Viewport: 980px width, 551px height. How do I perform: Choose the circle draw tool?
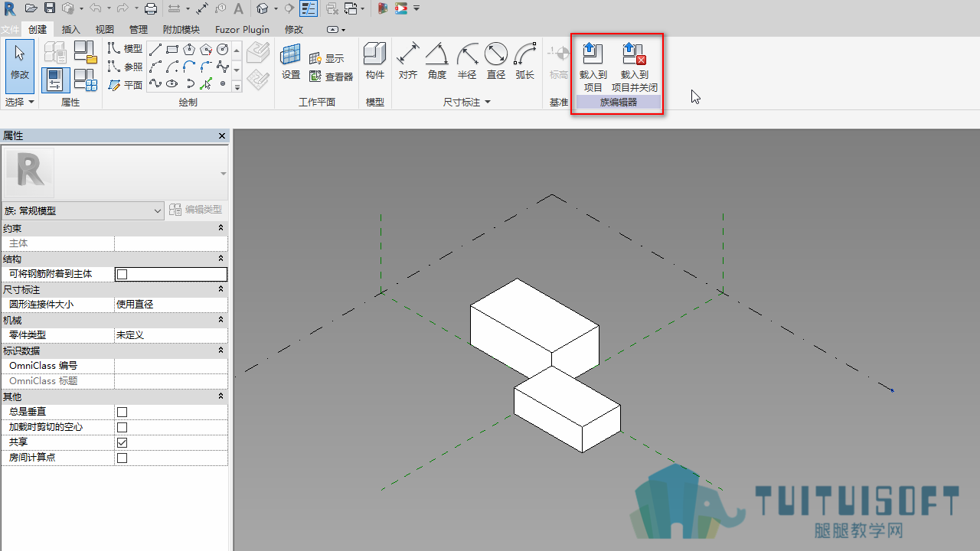click(223, 50)
